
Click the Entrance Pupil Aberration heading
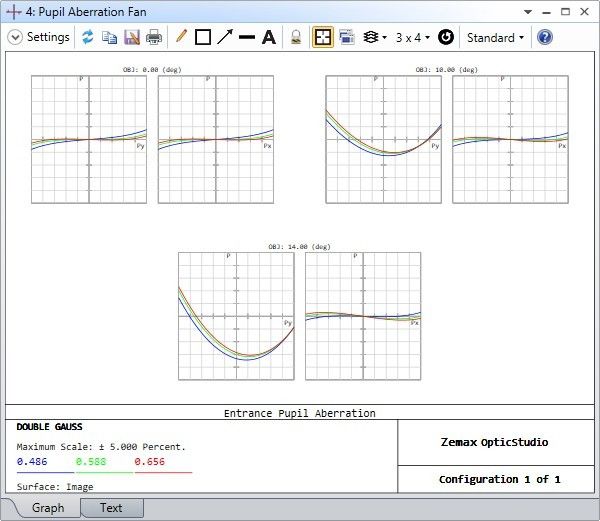(x=300, y=414)
